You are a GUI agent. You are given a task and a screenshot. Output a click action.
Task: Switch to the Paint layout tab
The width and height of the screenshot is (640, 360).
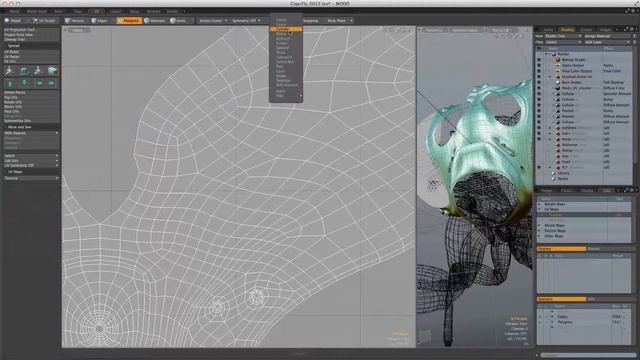(58, 11)
